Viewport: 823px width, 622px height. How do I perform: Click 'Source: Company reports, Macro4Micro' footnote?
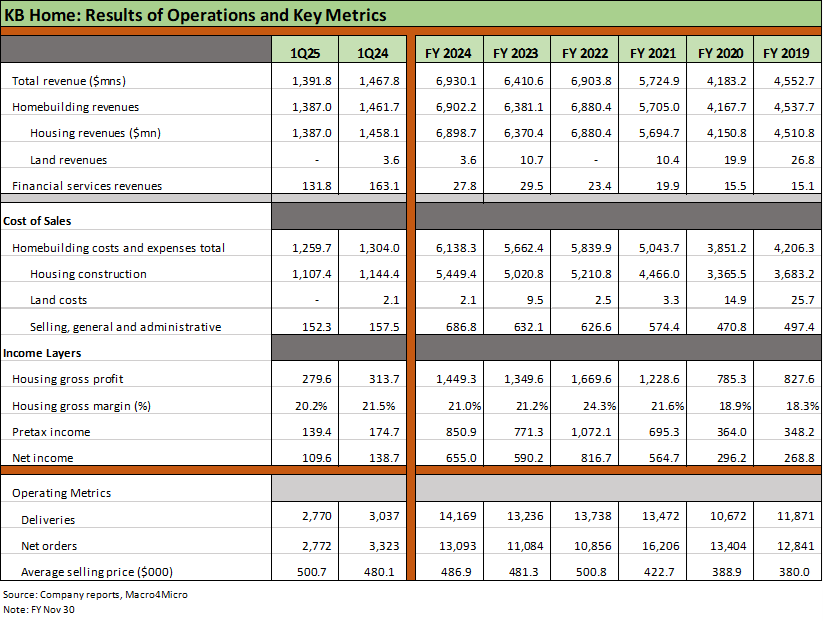95,595
